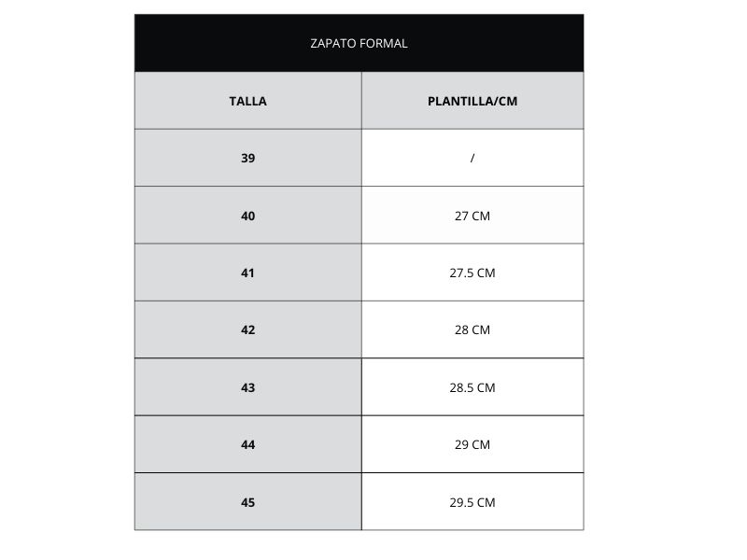Click the slash value for size 39

(x=472, y=158)
